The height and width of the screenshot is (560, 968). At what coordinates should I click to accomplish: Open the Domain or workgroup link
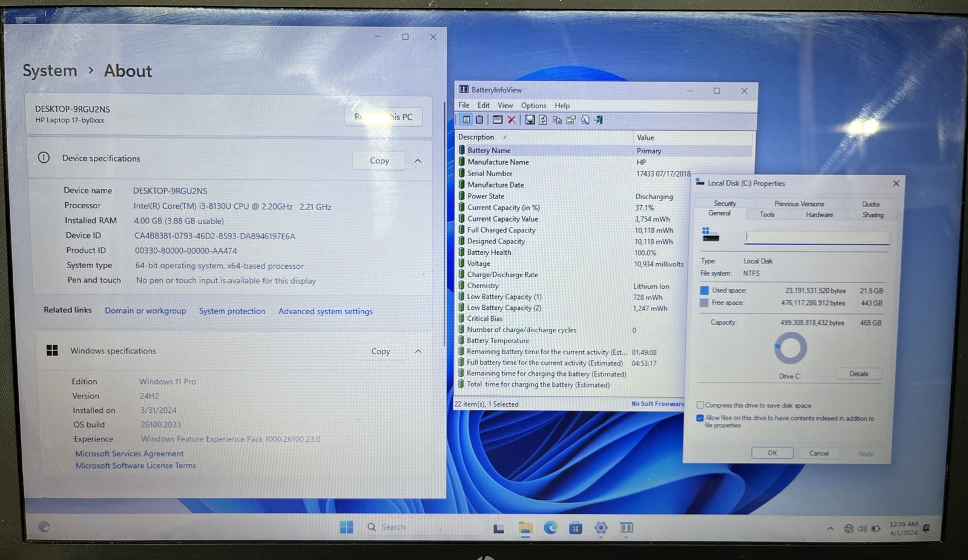pos(145,311)
